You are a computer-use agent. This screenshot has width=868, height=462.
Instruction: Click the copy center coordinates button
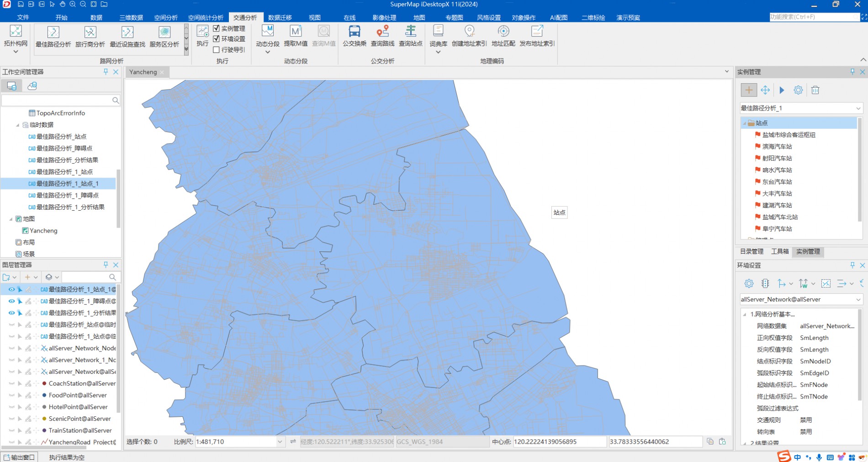pos(710,441)
